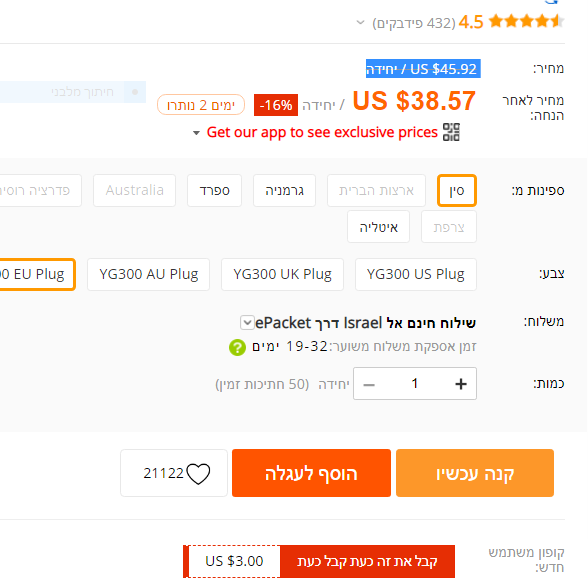The width and height of the screenshot is (588, 580).
Task: Choose the YG300 AU Plug variant
Action: (148, 274)
